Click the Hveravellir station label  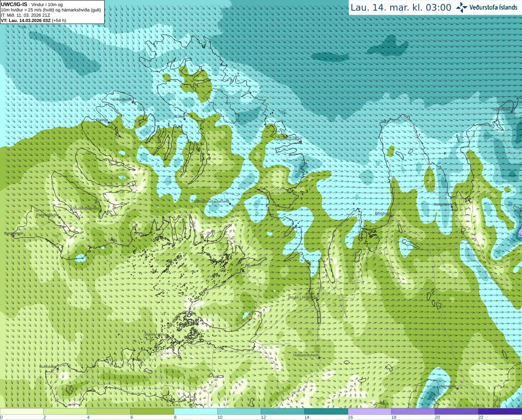pyautogui.click(x=448, y=386)
